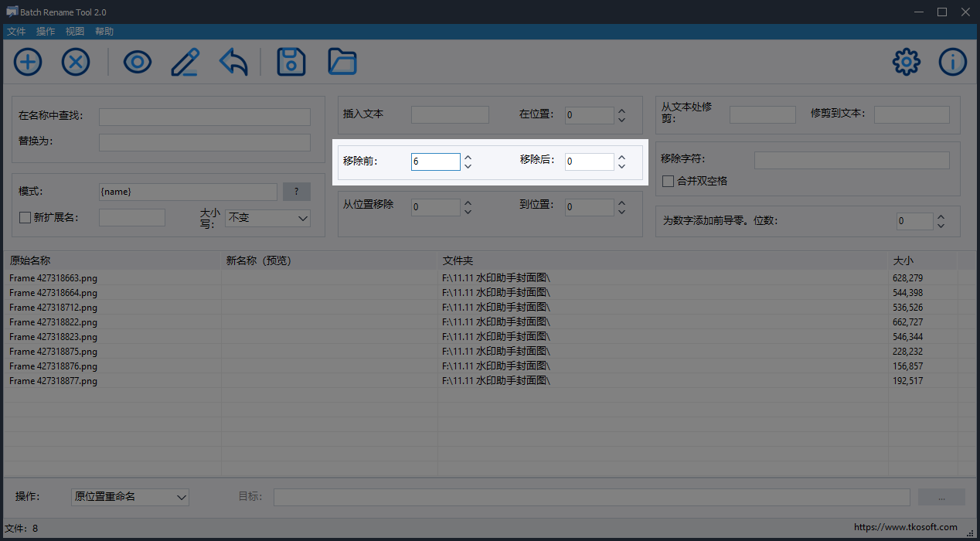Open the 视图 menu
Viewport: 980px width, 541px height.
(x=75, y=32)
